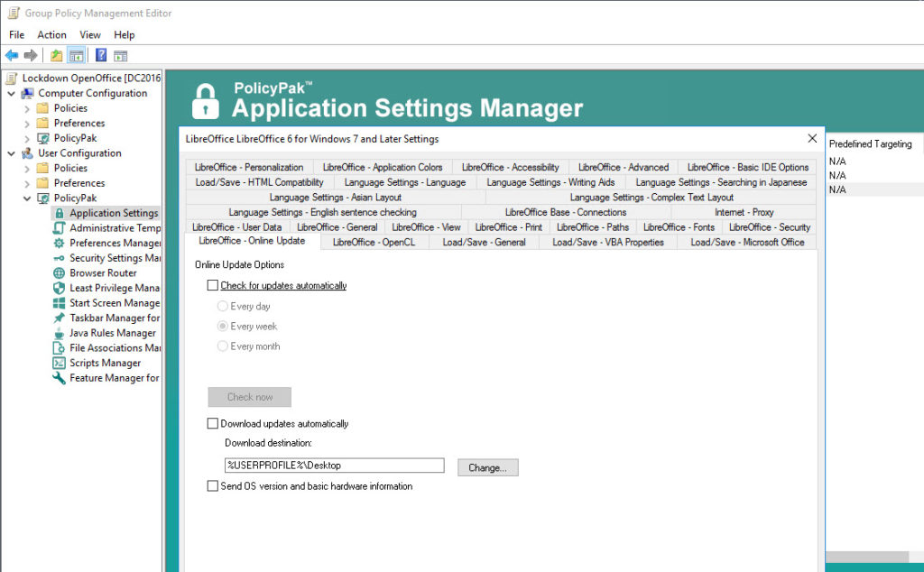924x572 pixels.
Task: Select the Every week radio option
Action: pyautogui.click(x=223, y=326)
